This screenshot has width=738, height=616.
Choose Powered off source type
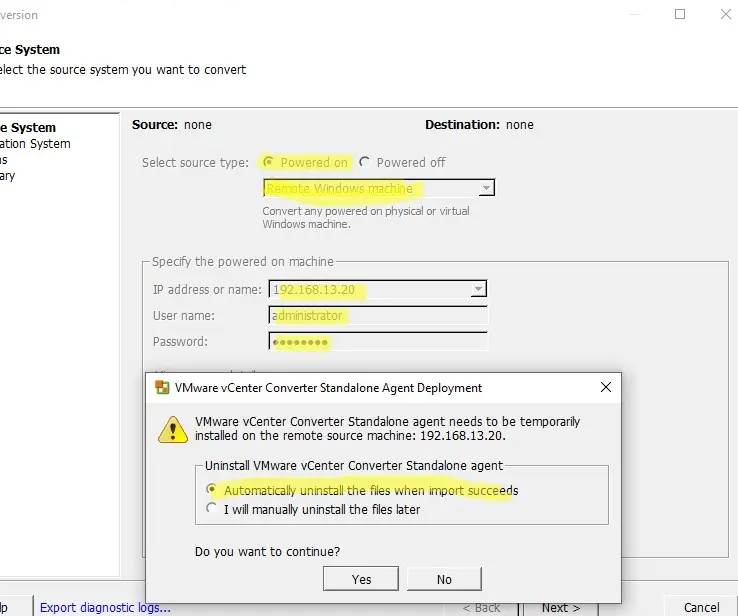[x=364, y=162]
